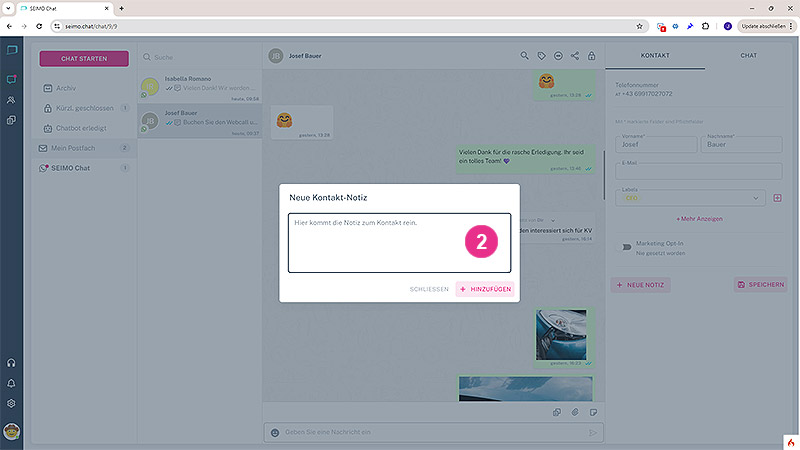Image resolution: width=800 pixels, height=450 pixels.
Task: Click the HINZUFÜGEN button in dialog
Action: 485,289
